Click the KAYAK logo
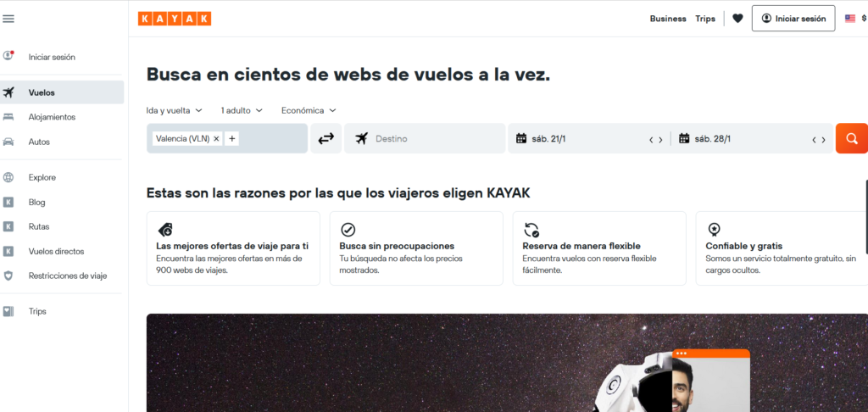 (175, 19)
